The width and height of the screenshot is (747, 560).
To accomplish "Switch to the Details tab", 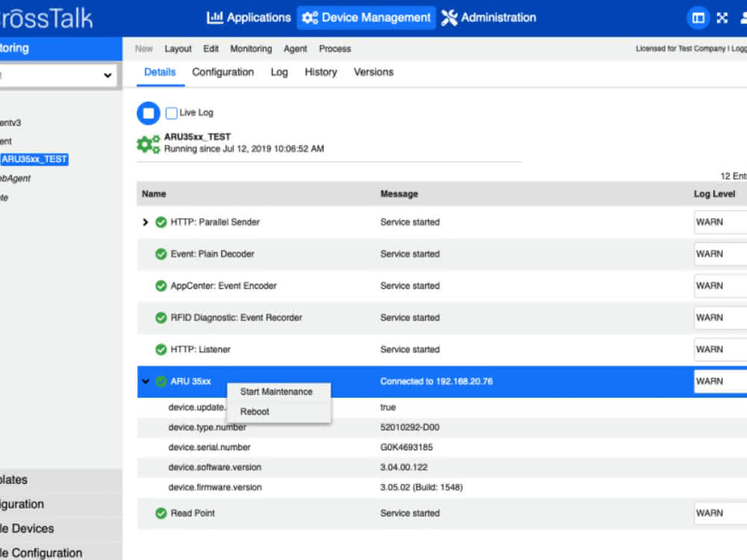I will tap(160, 72).
